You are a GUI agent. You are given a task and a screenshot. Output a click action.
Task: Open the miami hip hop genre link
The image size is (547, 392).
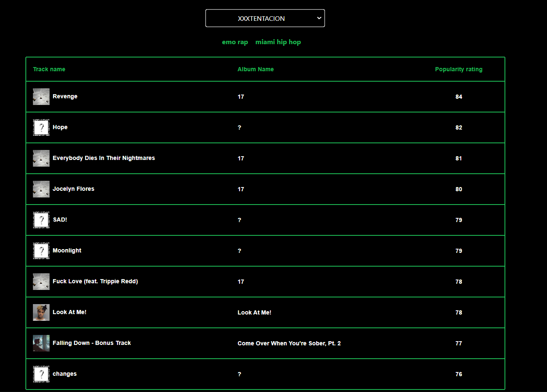[x=278, y=42]
